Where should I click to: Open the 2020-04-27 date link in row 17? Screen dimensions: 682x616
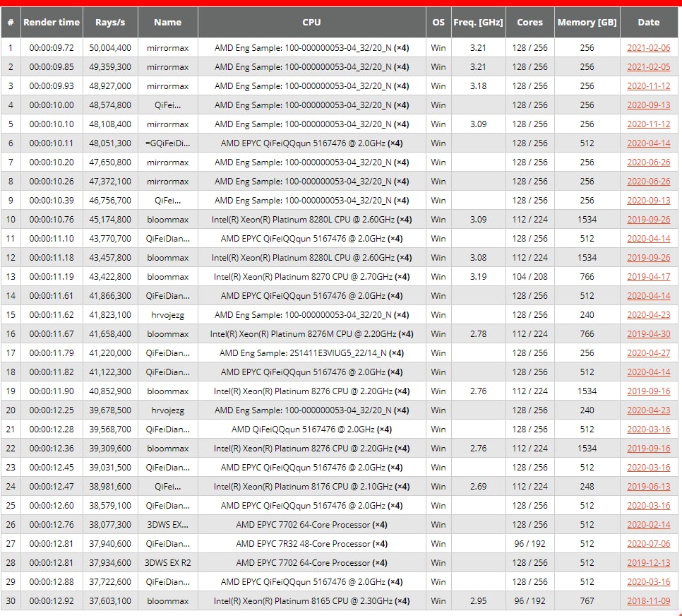[x=649, y=353]
